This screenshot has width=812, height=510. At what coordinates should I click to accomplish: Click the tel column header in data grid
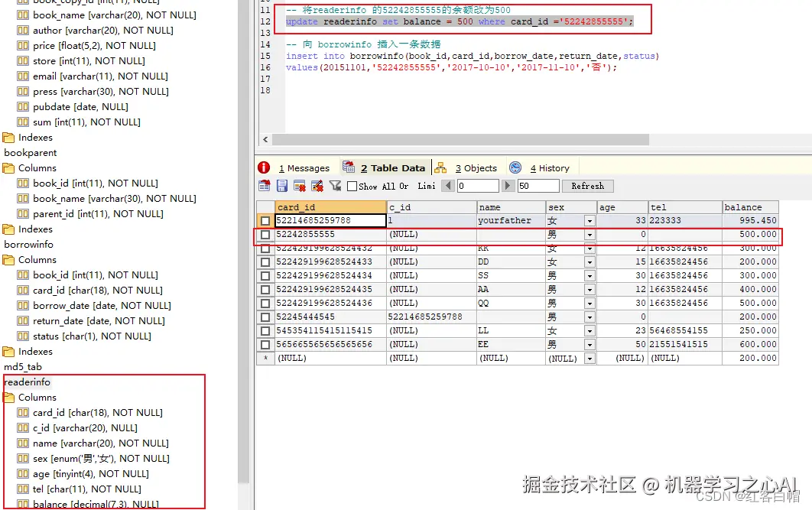pyautogui.click(x=685, y=207)
